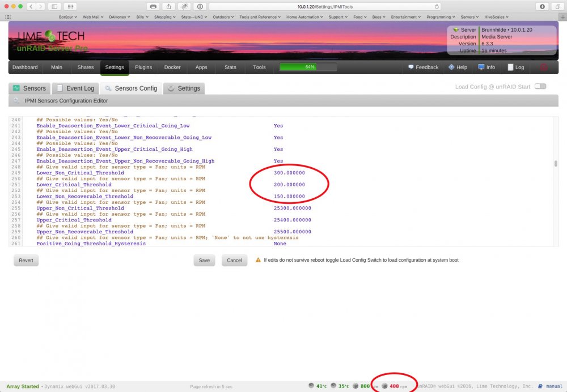
Task: Open the Tools menu item
Action: point(259,67)
